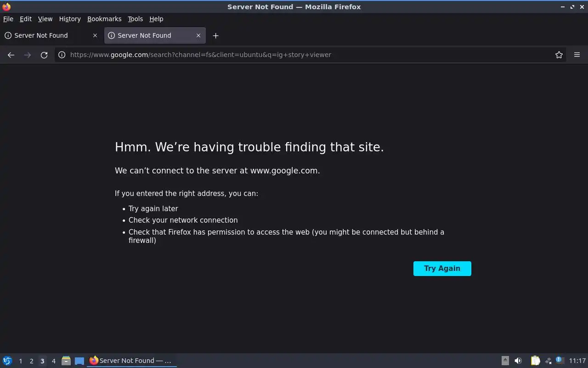Minimize the Firefox window
This screenshot has width=588, height=368.
click(x=563, y=7)
